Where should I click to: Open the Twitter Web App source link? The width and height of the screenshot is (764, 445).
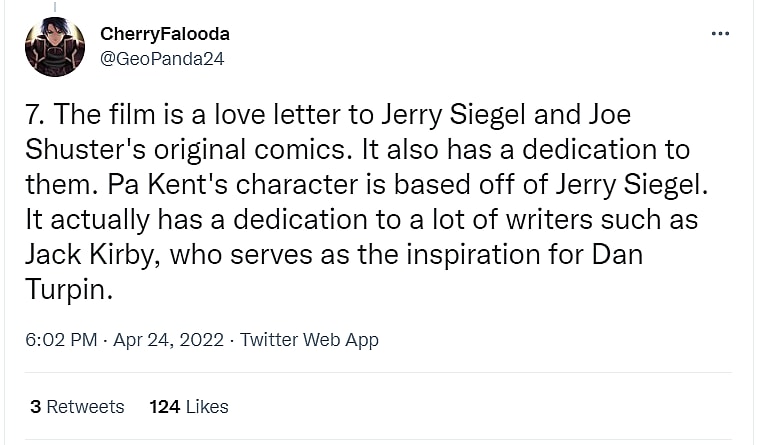309,340
